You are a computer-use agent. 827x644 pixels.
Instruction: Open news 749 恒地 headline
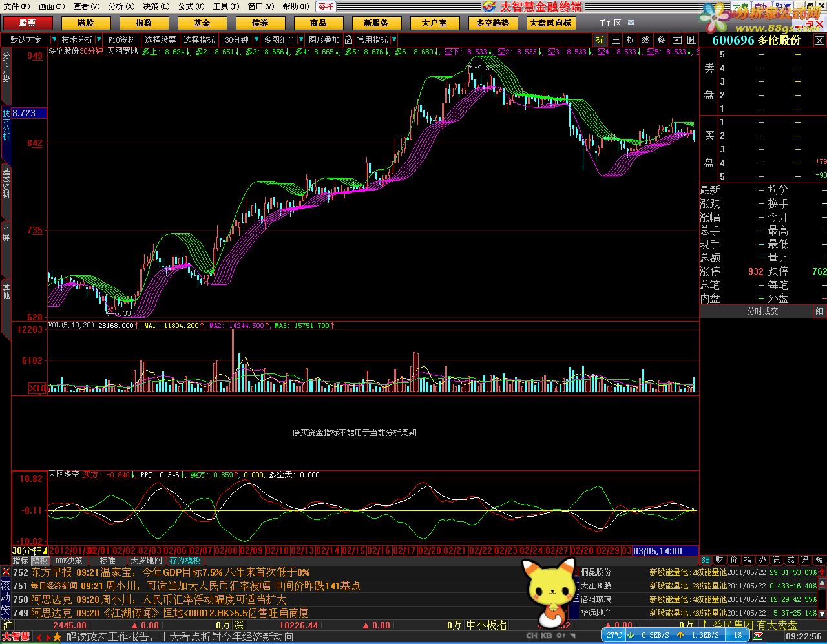(161, 613)
